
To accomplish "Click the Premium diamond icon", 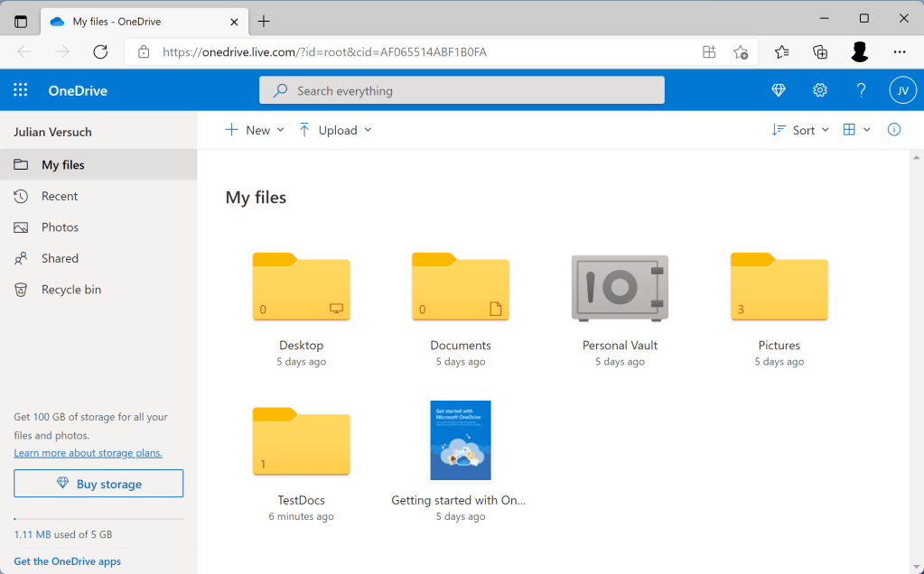I will tap(777, 89).
